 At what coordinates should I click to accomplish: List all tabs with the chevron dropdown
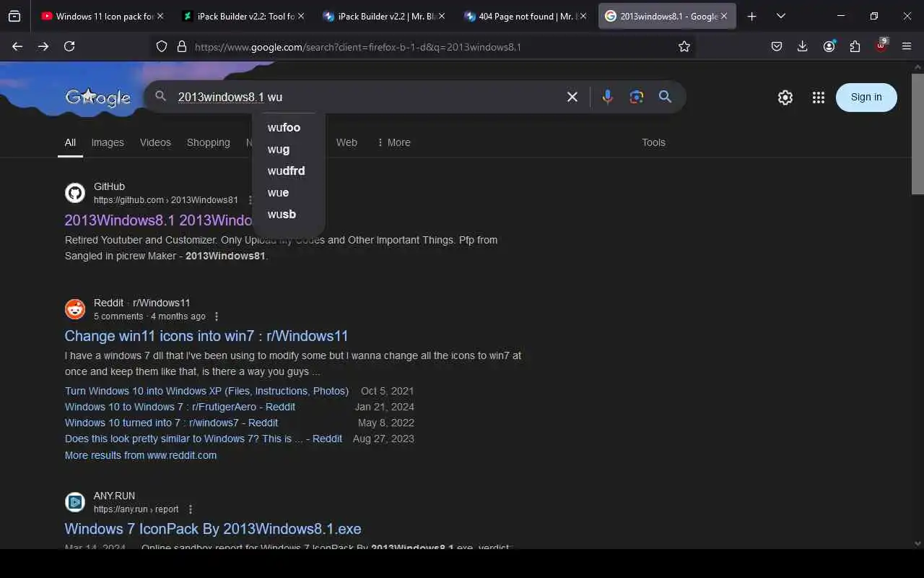pos(781,16)
